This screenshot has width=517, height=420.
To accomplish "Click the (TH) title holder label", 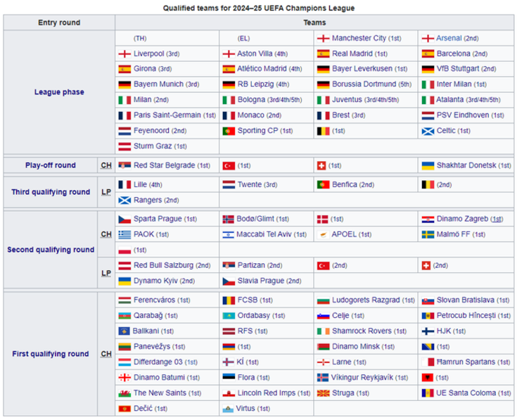I will pyautogui.click(x=140, y=39).
